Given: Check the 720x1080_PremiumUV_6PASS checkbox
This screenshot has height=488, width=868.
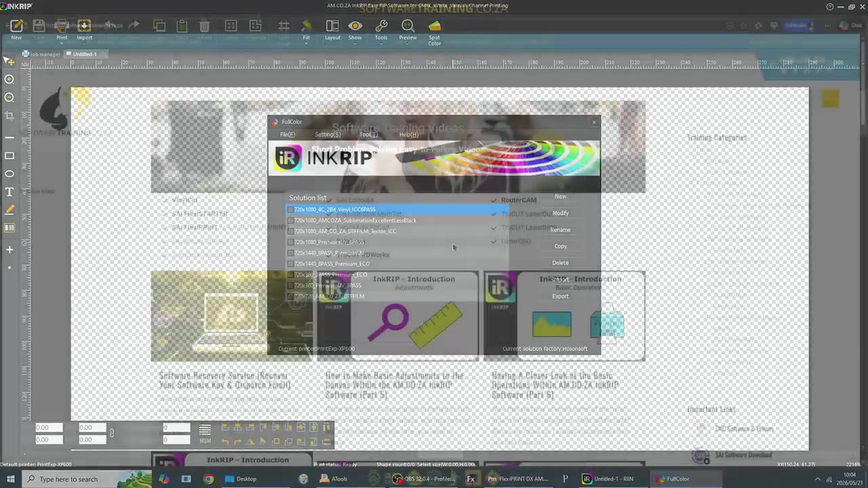Looking at the screenshot, I should click(x=291, y=242).
